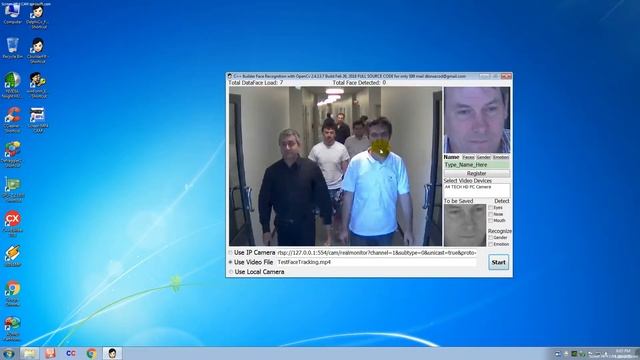Open Chrome from the taskbar
The height and width of the screenshot is (360, 640).
click(92, 353)
